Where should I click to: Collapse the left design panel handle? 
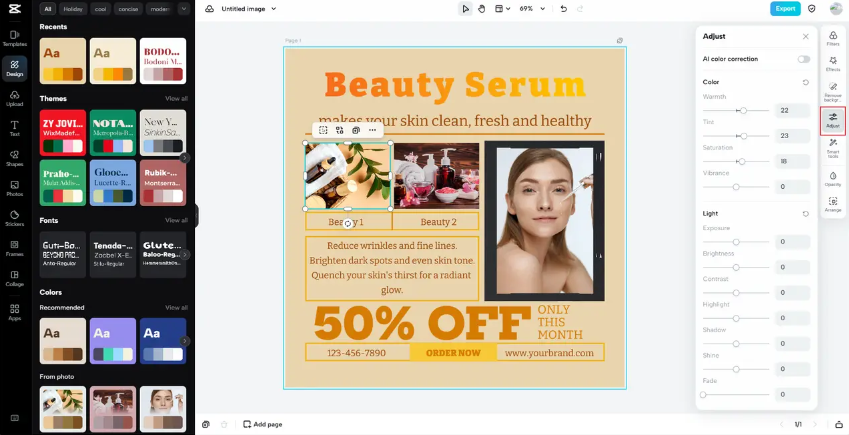coord(197,216)
